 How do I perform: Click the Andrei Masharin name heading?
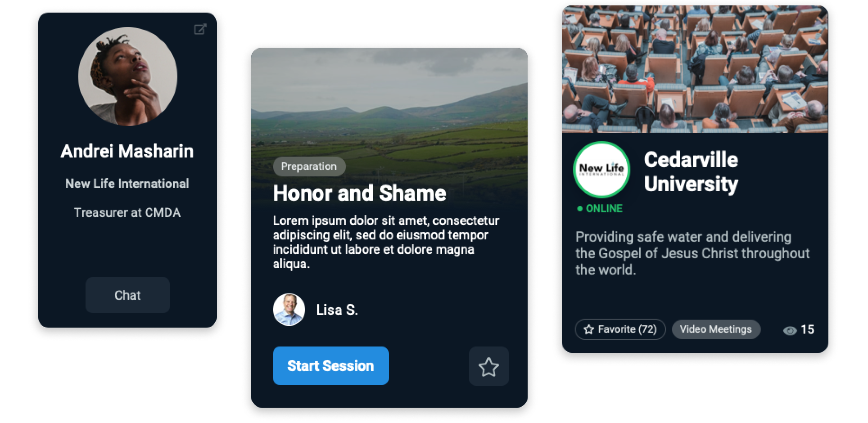[x=127, y=151]
